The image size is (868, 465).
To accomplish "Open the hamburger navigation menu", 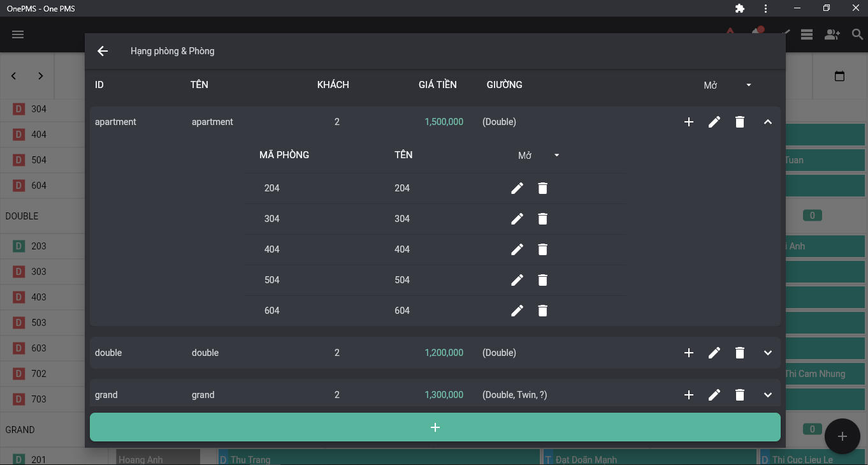I will [x=18, y=34].
